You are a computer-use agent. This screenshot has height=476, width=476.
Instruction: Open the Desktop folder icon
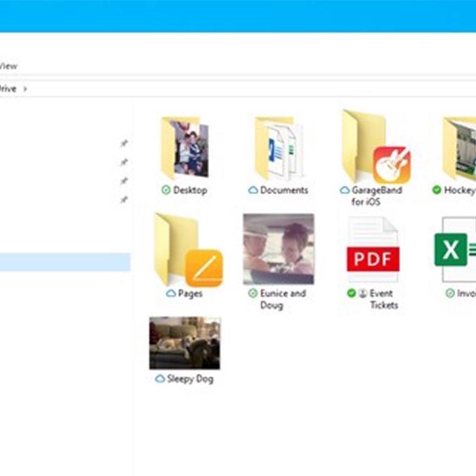[x=184, y=149]
